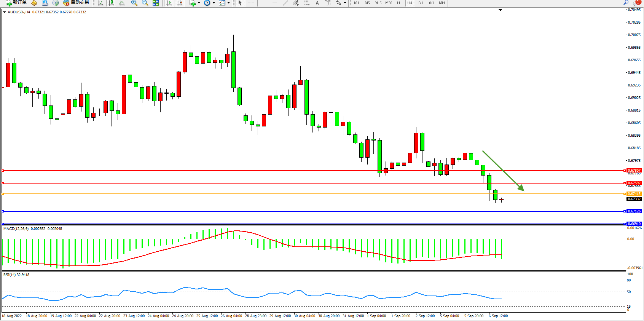
Task: Toggle AutoTrading (自动交易) button
Action: point(76,3)
